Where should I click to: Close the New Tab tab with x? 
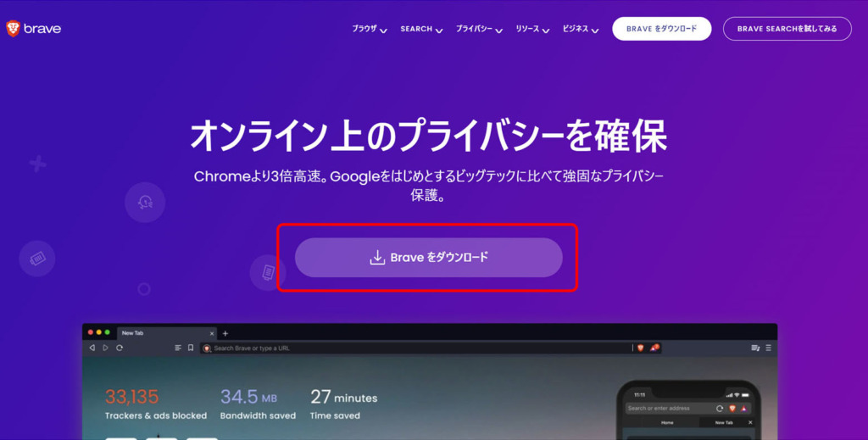point(211,333)
